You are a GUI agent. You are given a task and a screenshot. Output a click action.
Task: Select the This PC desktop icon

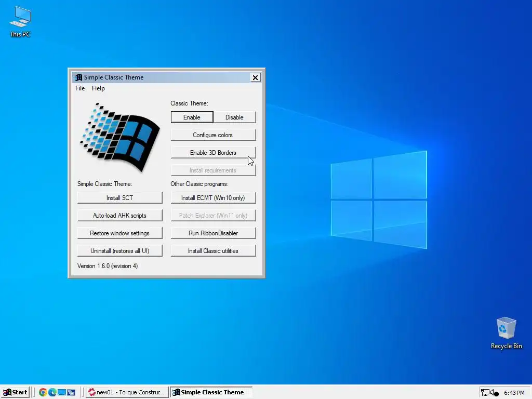20,22
